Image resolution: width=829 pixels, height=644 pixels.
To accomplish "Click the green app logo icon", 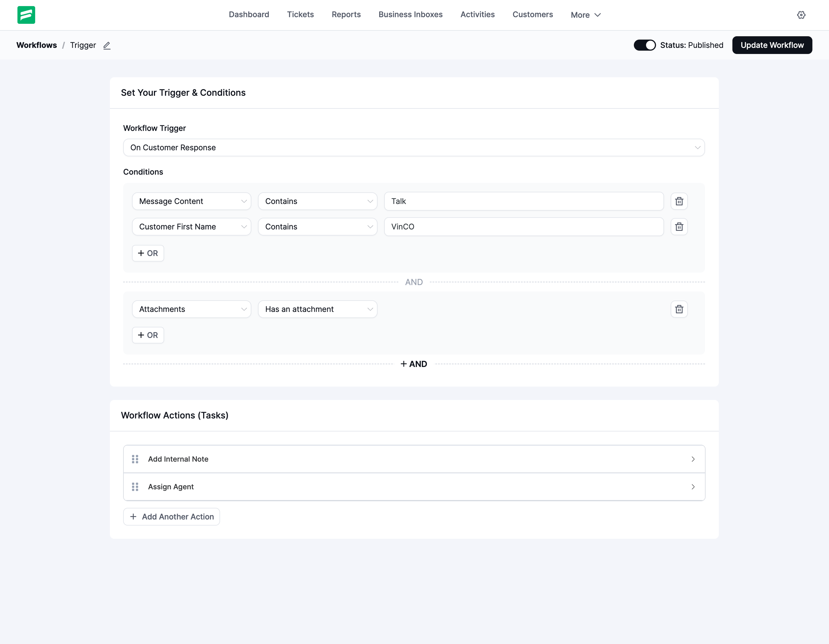I will click(26, 15).
